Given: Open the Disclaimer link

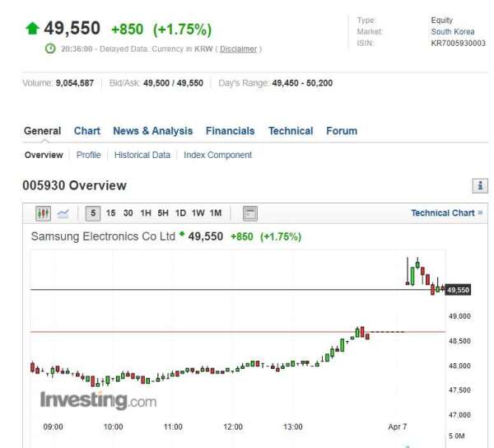Looking at the screenshot, I should click(238, 49).
